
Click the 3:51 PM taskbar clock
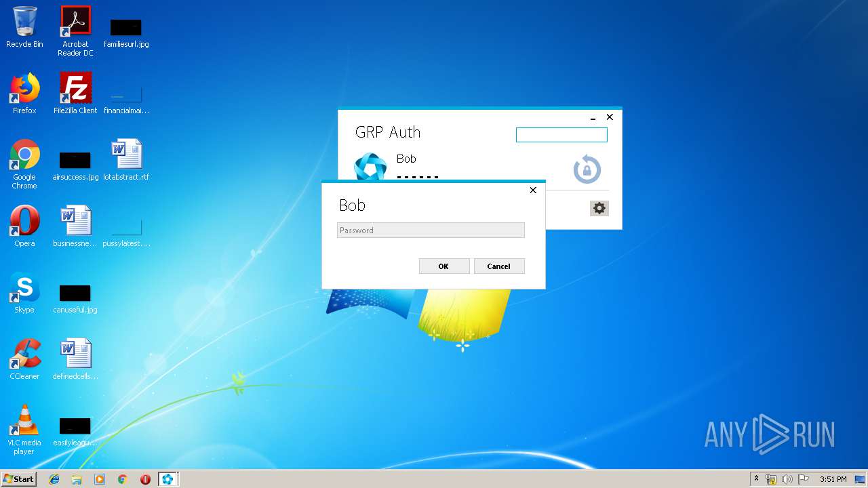tap(833, 479)
